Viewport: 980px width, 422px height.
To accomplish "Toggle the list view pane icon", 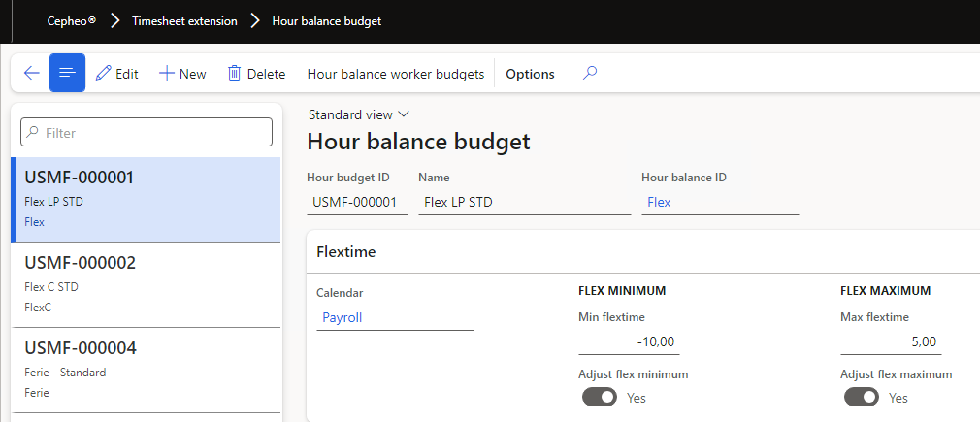I will click(67, 74).
